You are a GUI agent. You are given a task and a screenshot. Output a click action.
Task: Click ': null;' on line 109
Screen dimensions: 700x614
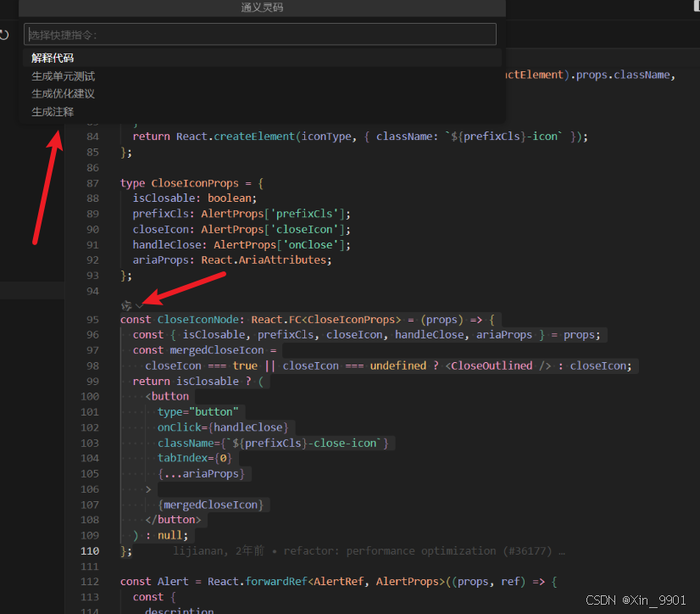pyautogui.click(x=167, y=535)
